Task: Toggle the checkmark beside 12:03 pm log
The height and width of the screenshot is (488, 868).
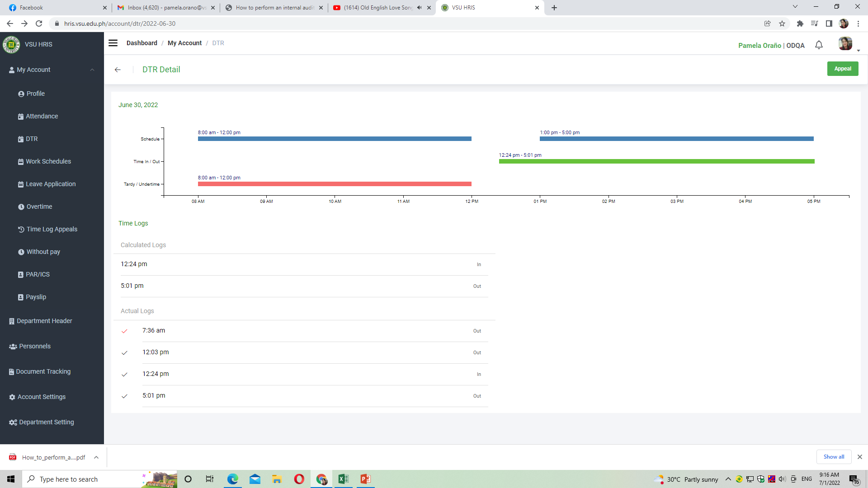Action: (x=124, y=353)
